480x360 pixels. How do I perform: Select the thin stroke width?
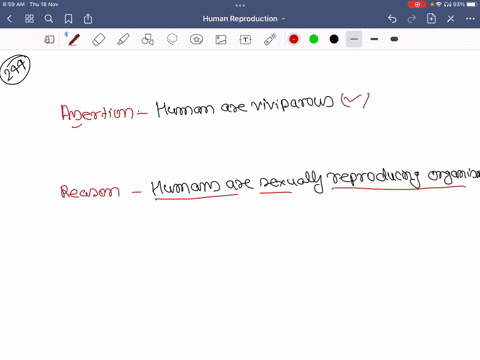pyautogui.click(x=354, y=39)
